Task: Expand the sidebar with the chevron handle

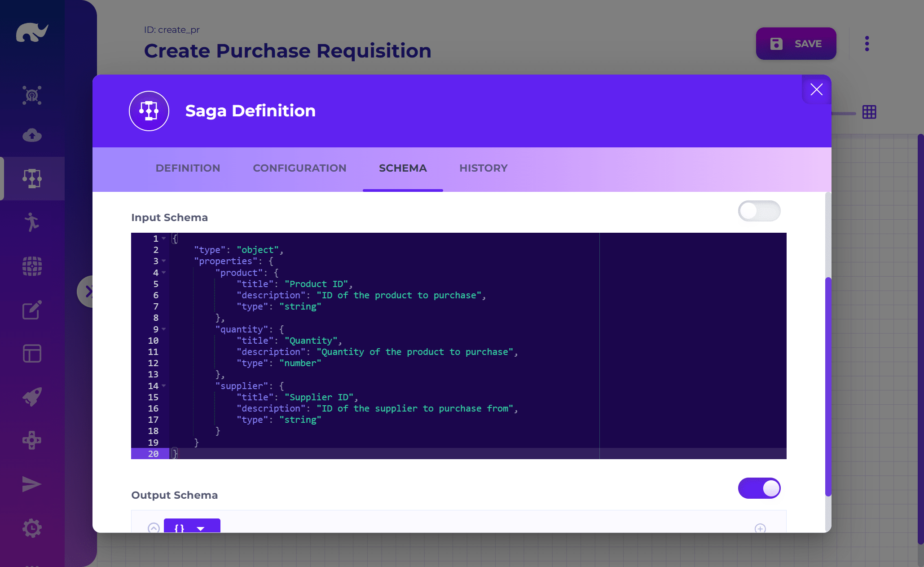Action: (x=86, y=292)
